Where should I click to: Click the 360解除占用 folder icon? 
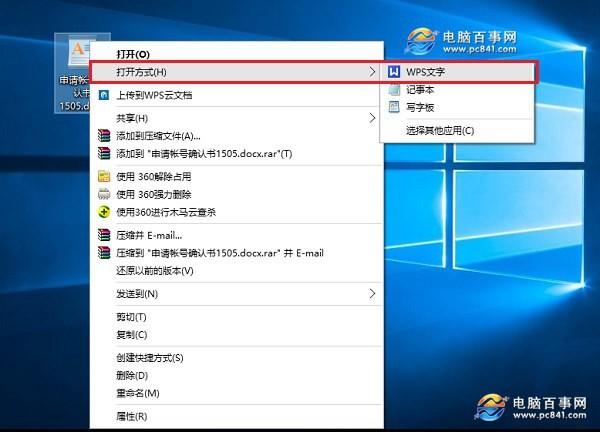(104, 176)
